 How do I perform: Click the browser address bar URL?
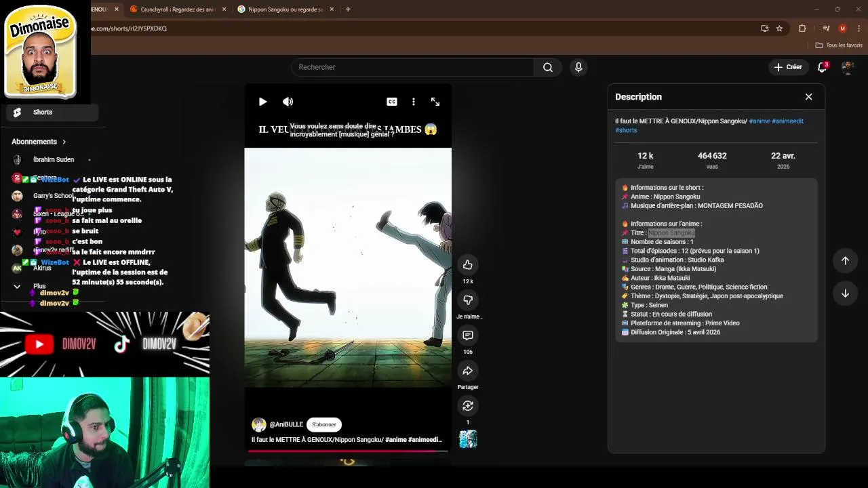pyautogui.click(x=129, y=28)
